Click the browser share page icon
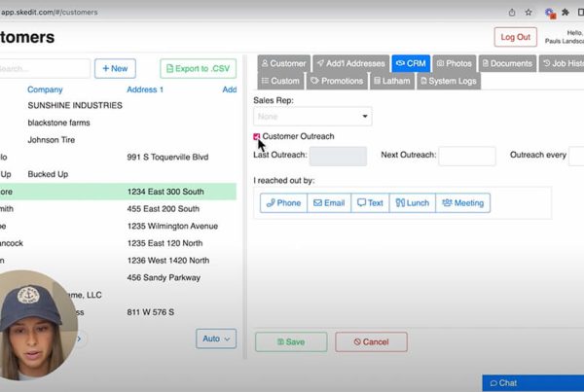This screenshot has height=392, width=584. pos(512,13)
